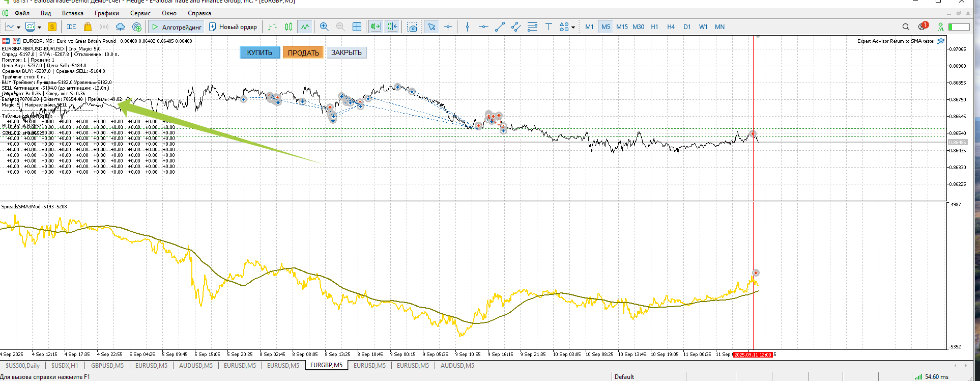
Task: Click the tile windows grid icon
Action: (x=357, y=27)
